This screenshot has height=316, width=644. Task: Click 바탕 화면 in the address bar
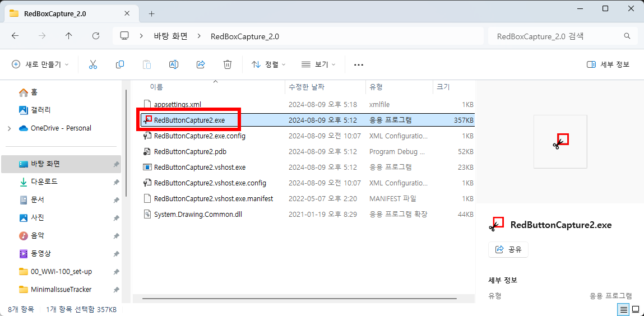click(170, 36)
